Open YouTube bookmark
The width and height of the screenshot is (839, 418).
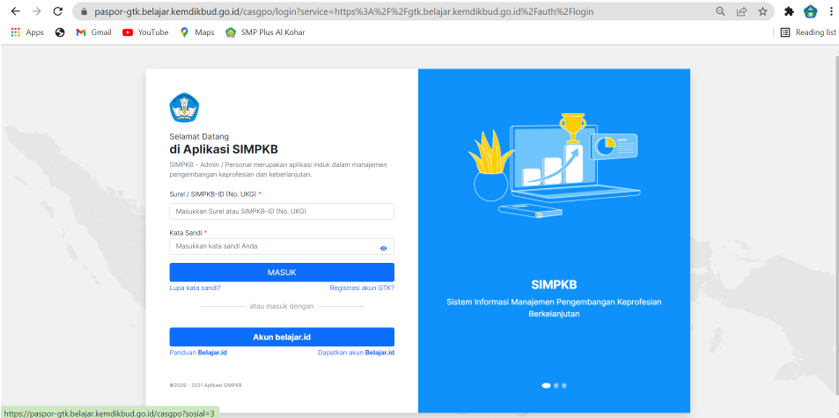point(145,32)
